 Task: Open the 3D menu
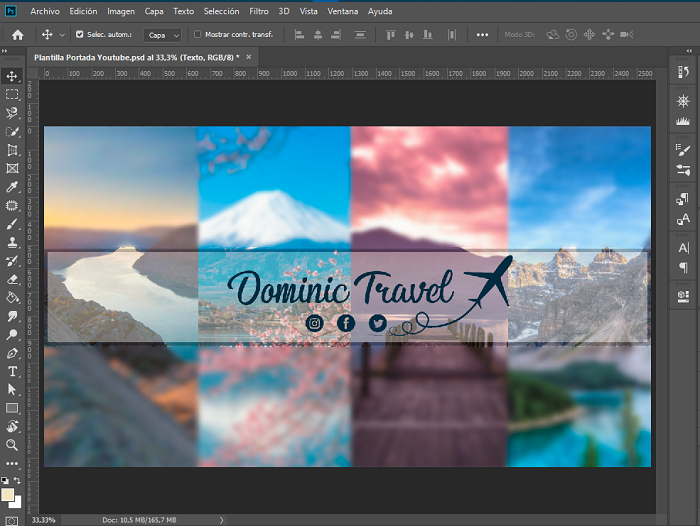click(x=284, y=11)
